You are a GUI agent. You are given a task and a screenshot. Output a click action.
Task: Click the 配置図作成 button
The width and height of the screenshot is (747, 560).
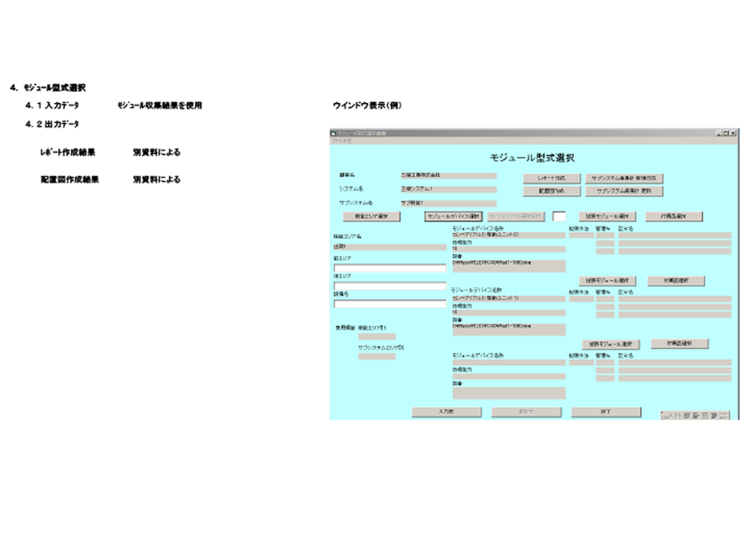coord(551,191)
